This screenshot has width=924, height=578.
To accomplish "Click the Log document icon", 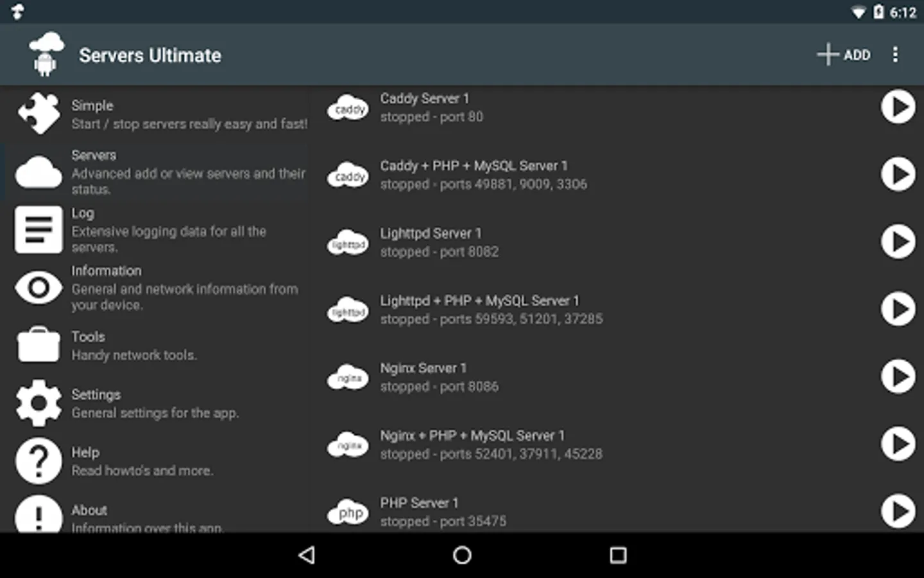I will point(38,230).
